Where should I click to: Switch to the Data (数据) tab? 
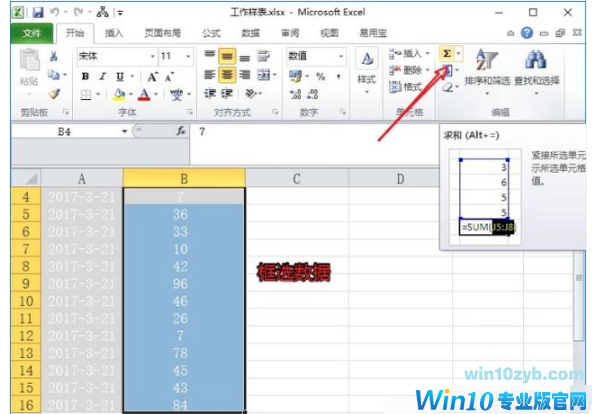point(250,33)
